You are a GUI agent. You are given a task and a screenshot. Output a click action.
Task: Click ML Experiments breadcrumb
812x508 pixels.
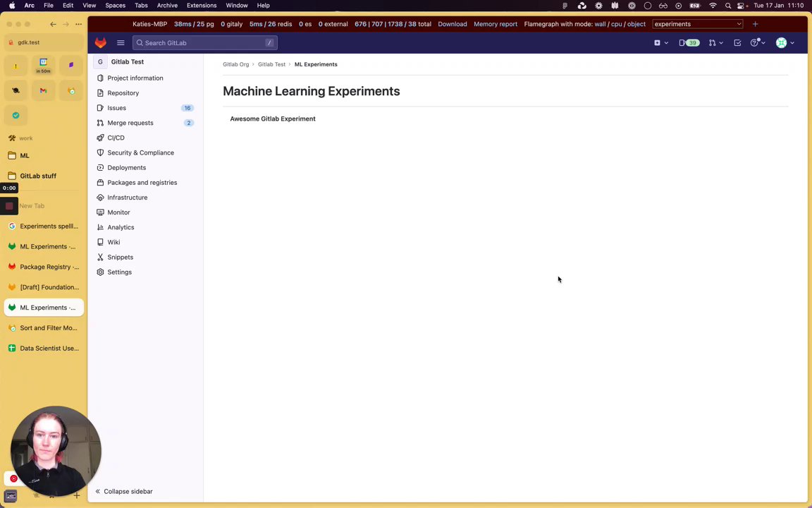coord(316,64)
